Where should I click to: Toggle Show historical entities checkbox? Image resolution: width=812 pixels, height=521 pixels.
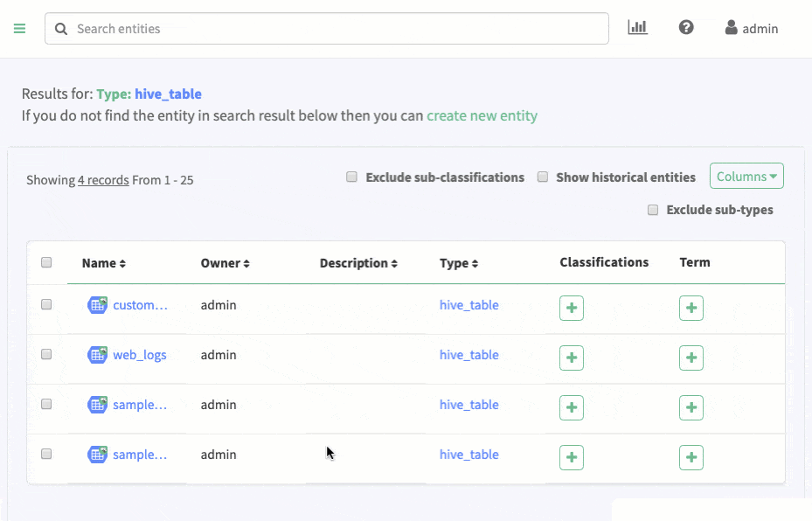542,177
